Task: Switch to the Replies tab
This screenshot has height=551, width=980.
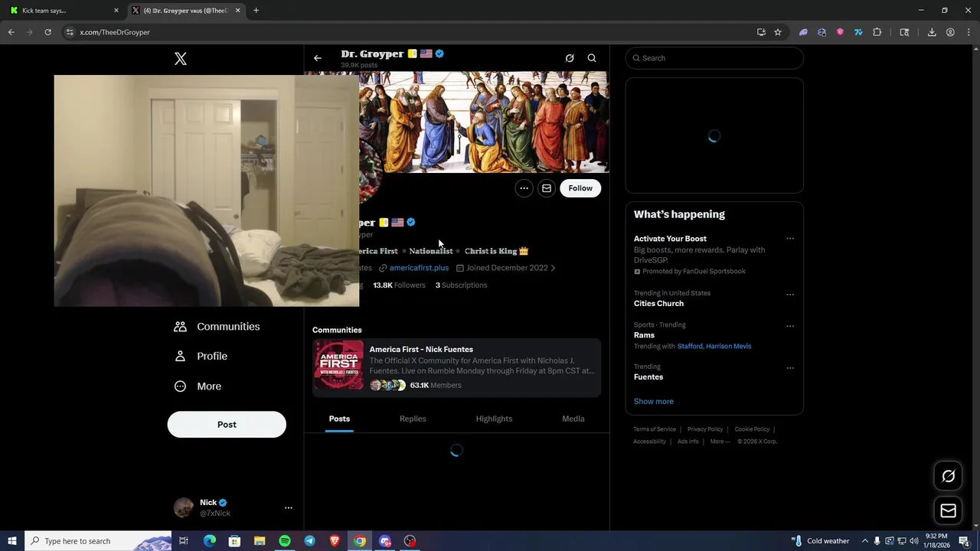Action: 413,419
